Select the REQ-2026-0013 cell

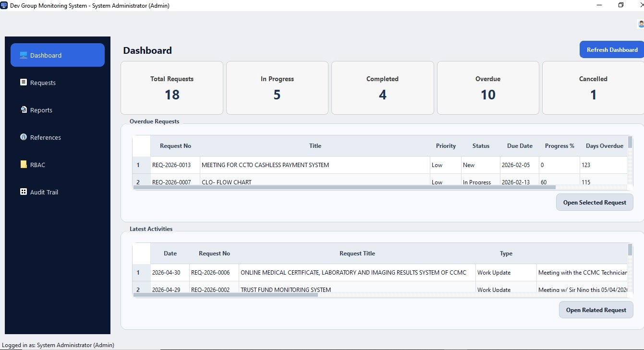pos(175,165)
